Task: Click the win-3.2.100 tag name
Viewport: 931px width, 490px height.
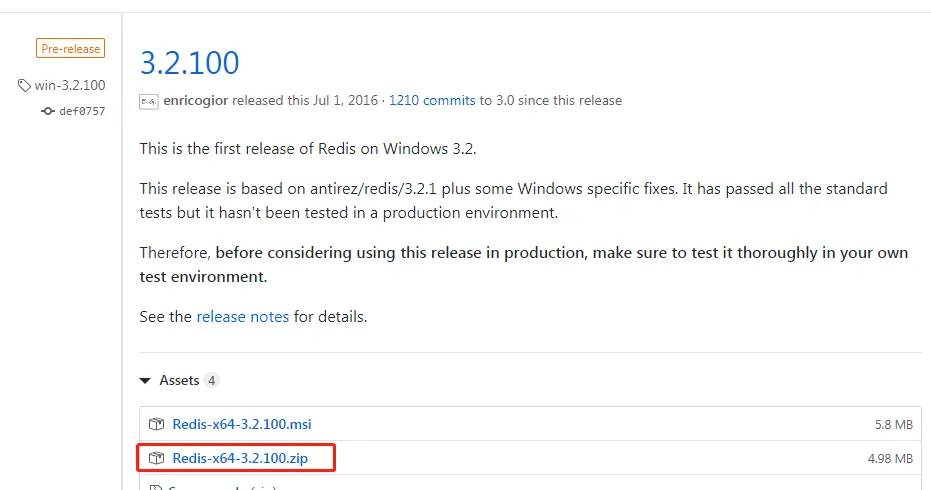Action: click(x=70, y=85)
